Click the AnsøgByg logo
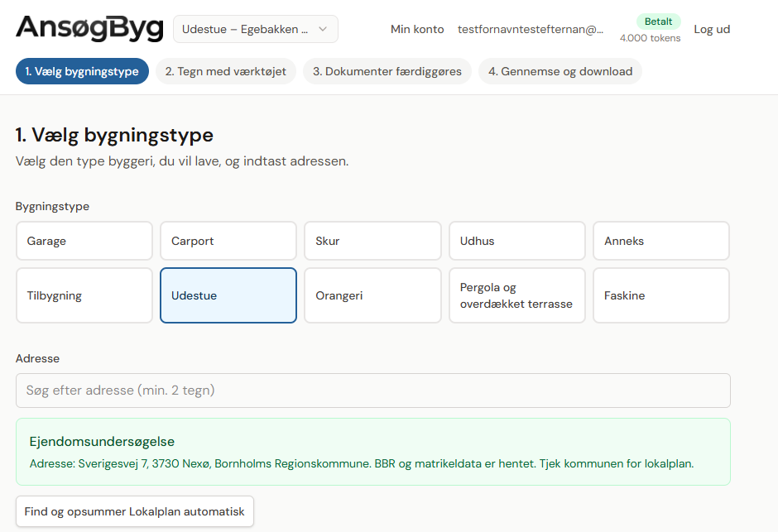Screen dimensions: 778x532 89,27
